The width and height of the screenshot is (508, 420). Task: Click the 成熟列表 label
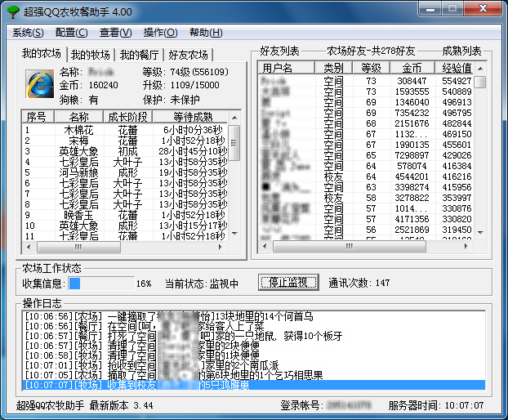point(461,51)
